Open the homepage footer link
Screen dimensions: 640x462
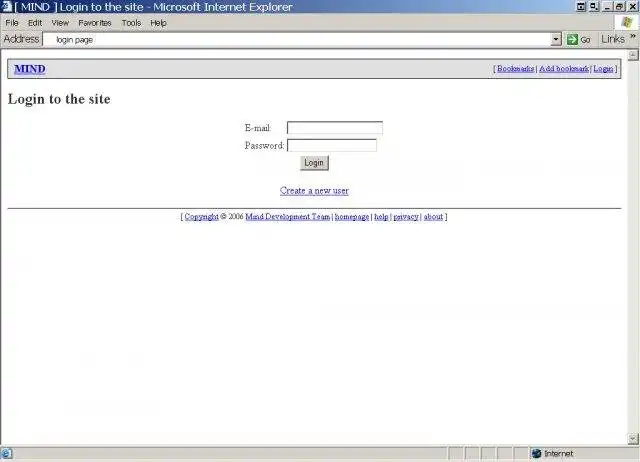pos(352,217)
